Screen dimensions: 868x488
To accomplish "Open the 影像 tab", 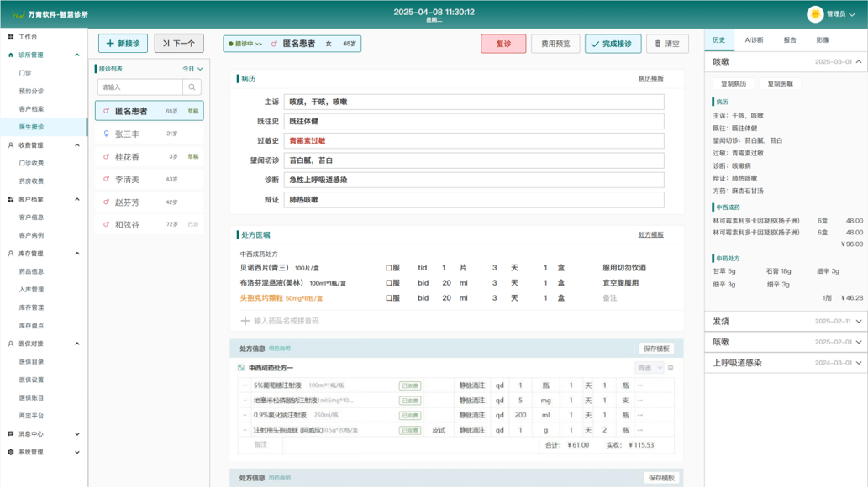I will point(822,40).
